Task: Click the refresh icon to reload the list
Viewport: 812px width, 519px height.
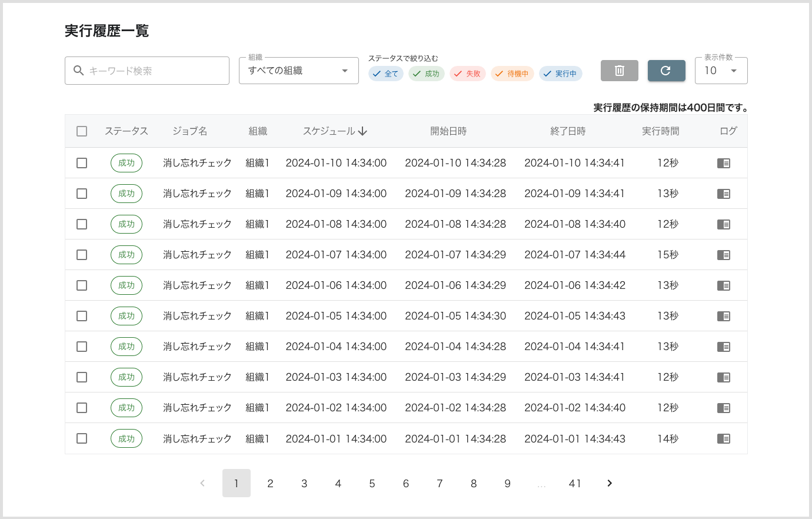Action: tap(666, 70)
